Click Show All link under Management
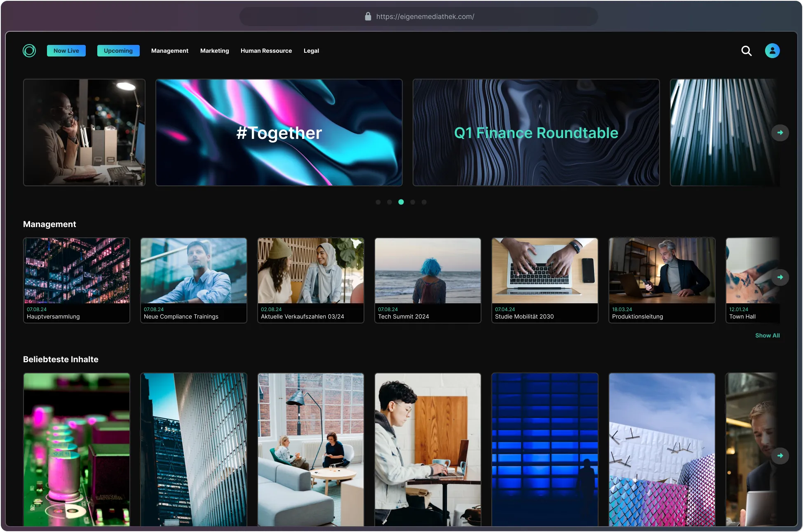803x532 pixels. tap(767, 335)
